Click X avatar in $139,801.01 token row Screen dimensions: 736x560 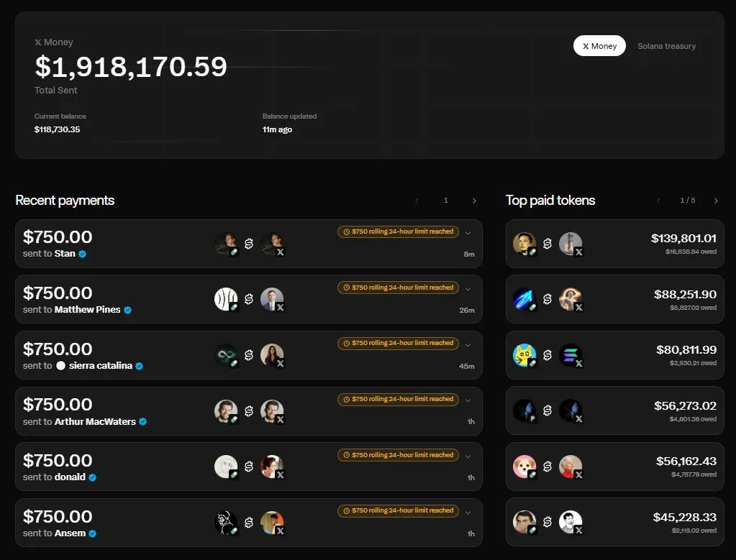click(571, 244)
